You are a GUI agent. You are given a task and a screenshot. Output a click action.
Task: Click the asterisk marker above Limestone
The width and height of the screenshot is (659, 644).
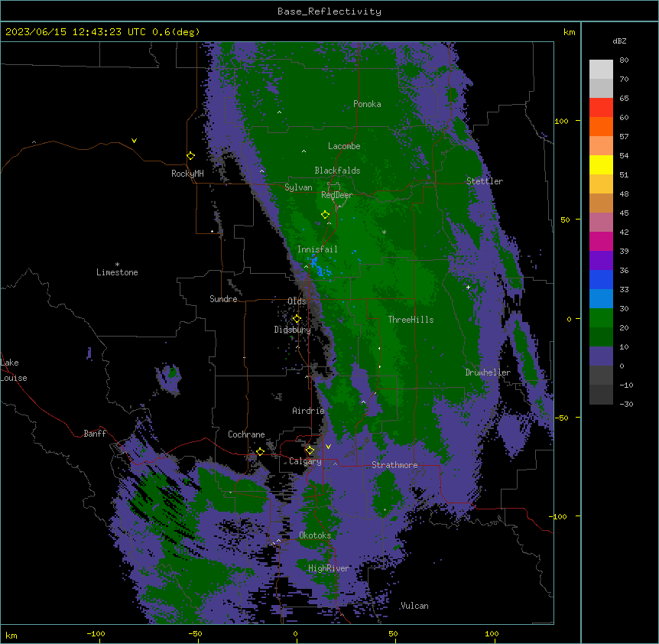pos(117,264)
